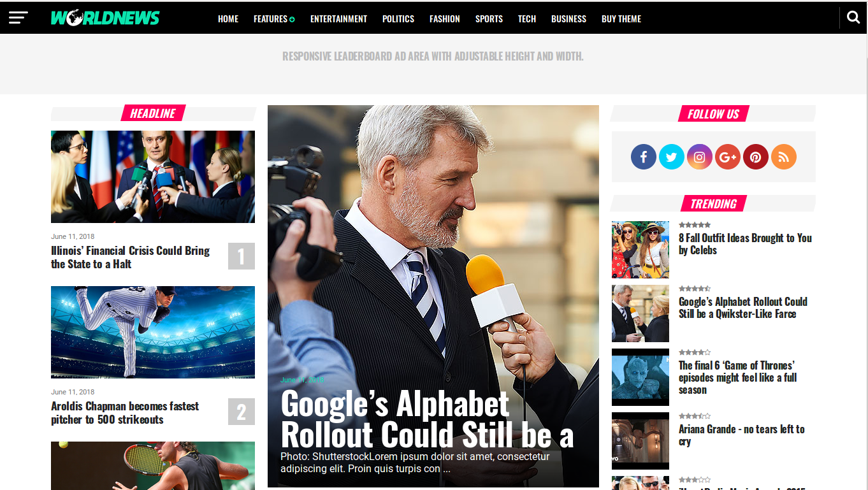Select Buy Theme in navigation
This screenshot has height=490, width=868.
(621, 19)
